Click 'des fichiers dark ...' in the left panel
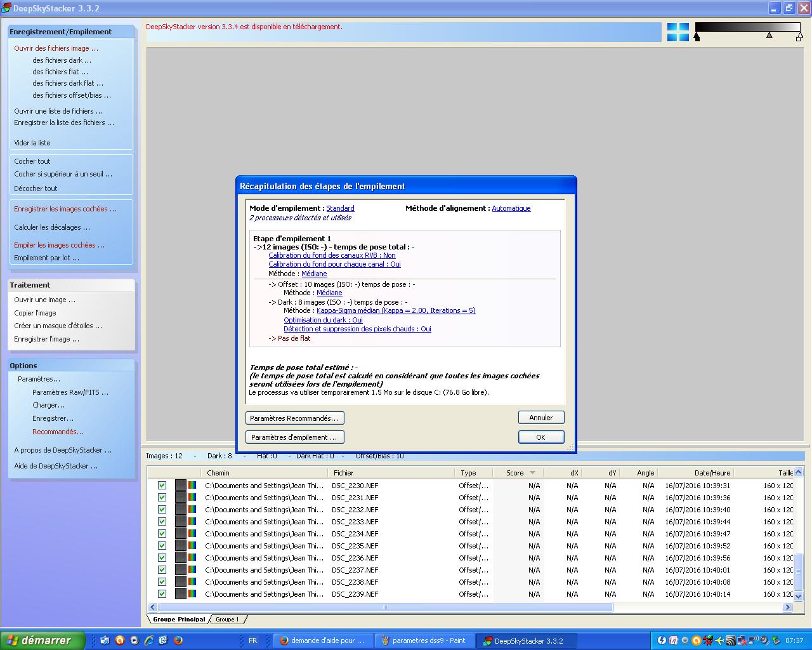 coord(62,60)
